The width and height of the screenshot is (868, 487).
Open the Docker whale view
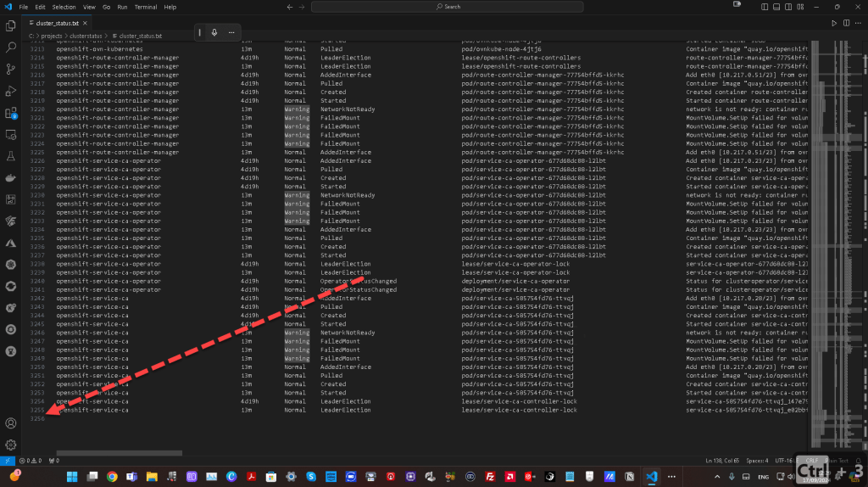pos(10,178)
